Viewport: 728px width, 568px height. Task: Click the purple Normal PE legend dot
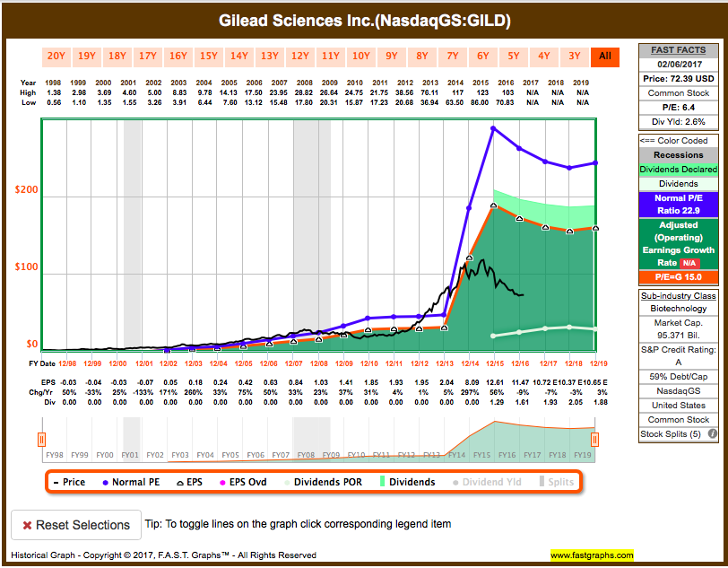tap(104, 483)
